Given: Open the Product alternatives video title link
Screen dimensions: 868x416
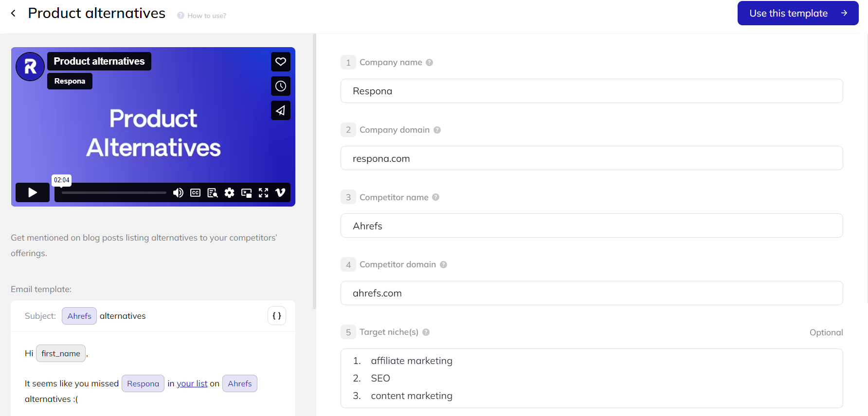Looking at the screenshot, I should point(99,61).
